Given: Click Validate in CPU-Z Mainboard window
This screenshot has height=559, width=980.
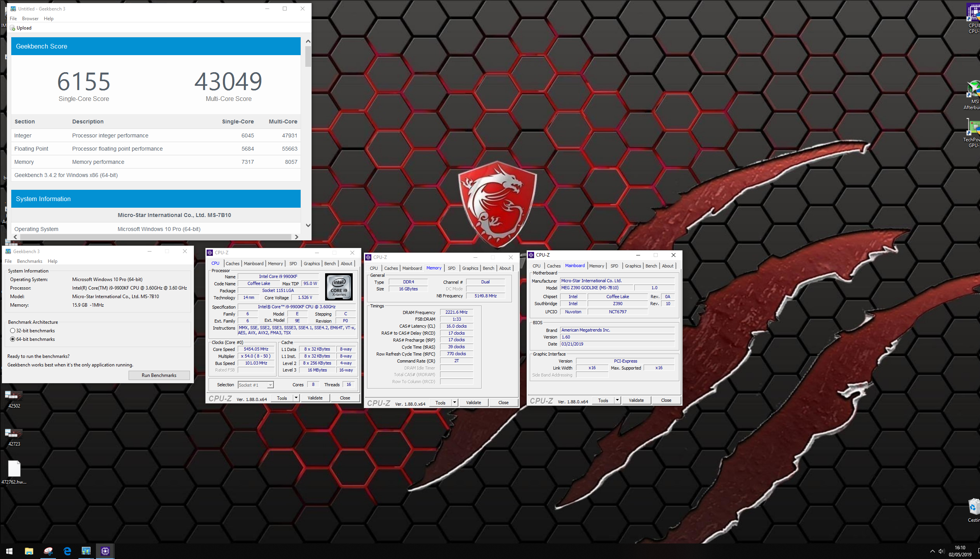Looking at the screenshot, I should click(x=636, y=400).
